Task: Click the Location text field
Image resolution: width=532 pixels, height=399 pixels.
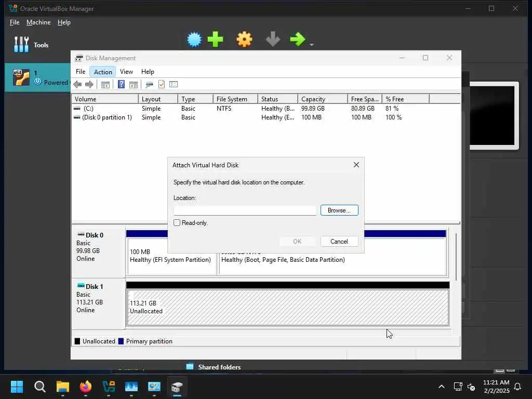Action: [245, 210]
